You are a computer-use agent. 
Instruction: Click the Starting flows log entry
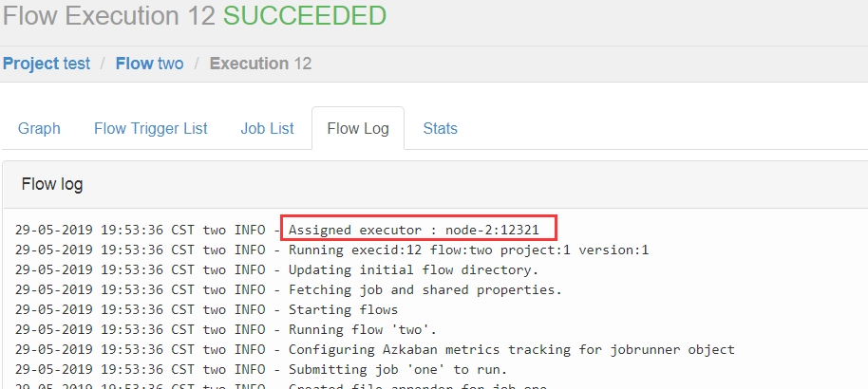[206, 310]
